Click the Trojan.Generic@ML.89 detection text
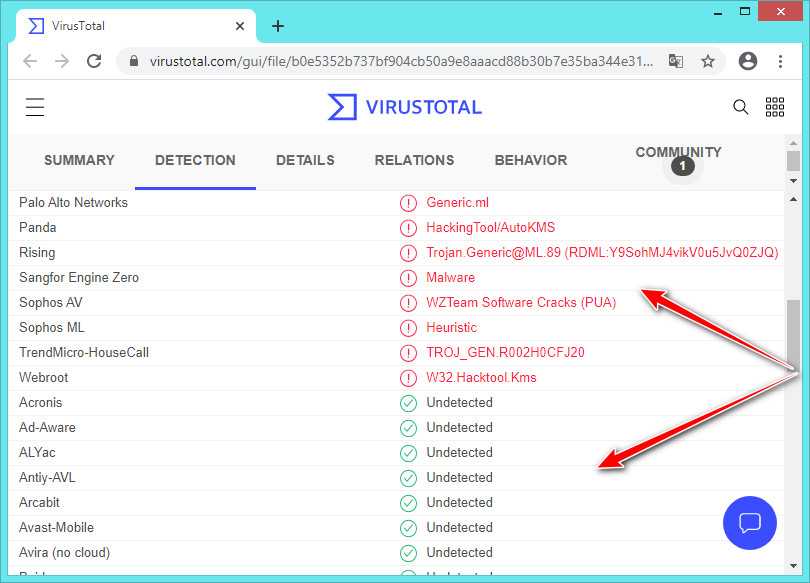Viewport: 810px width, 583px height. pyautogui.click(x=602, y=253)
